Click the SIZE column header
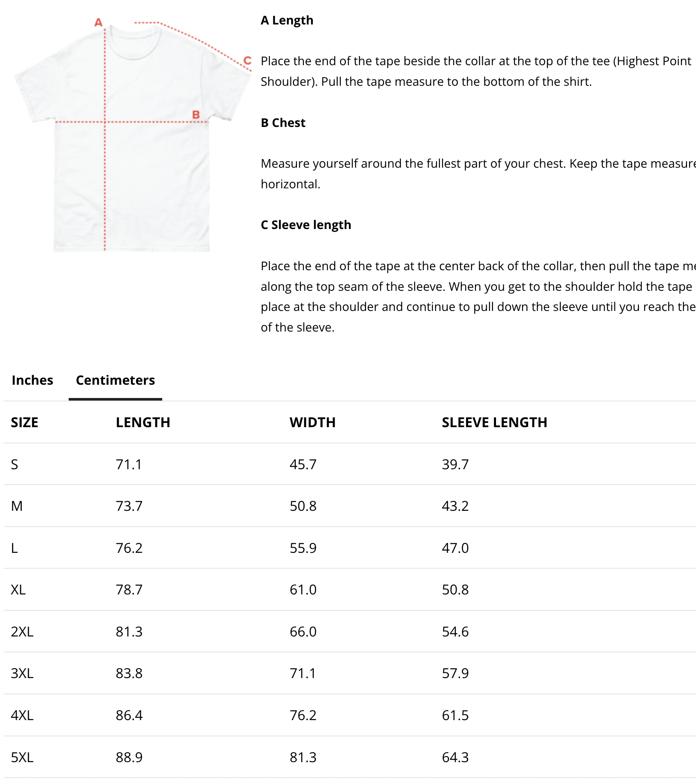 (24, 422)
